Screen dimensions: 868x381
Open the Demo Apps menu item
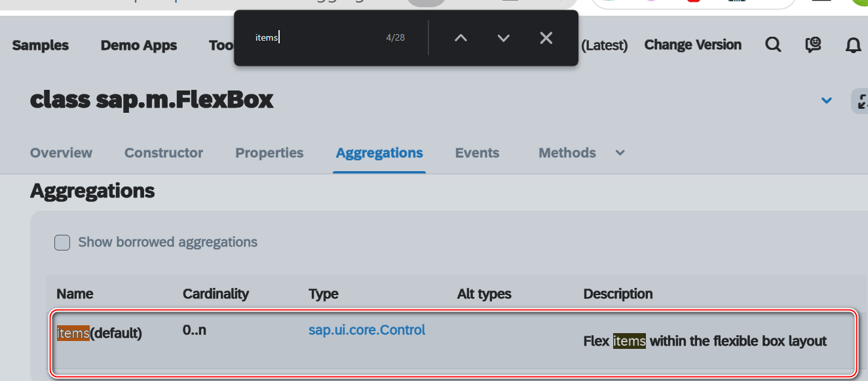[139, 45]
